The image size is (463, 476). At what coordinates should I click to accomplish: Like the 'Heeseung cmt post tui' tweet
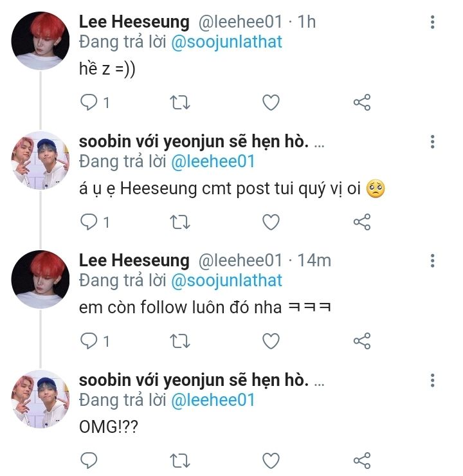click(271, 222)
